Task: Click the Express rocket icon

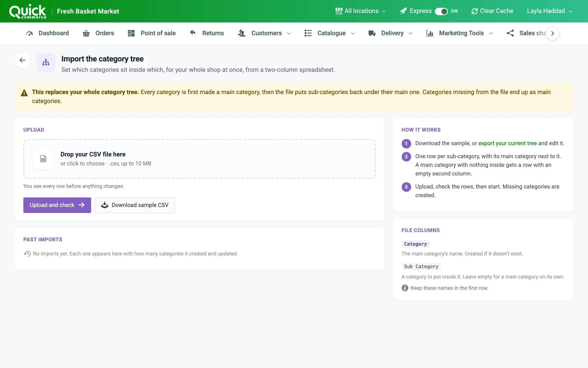Action: click(403, 11)
